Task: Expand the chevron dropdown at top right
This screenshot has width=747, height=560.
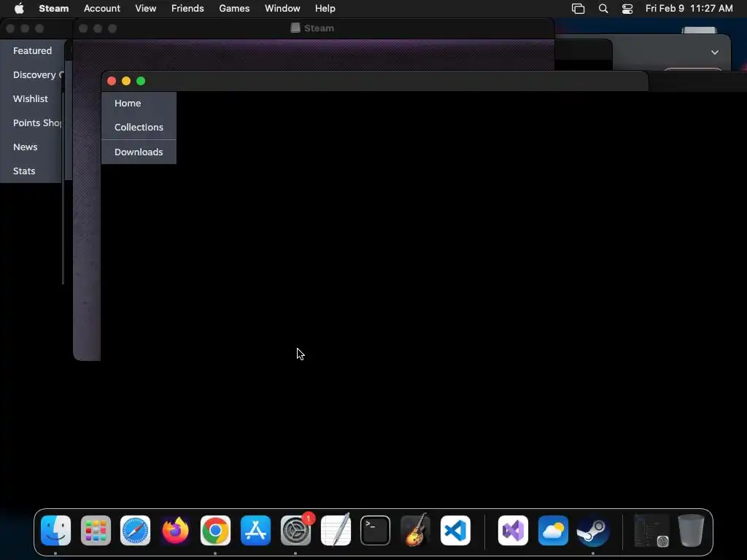Action: pos(715,52)
